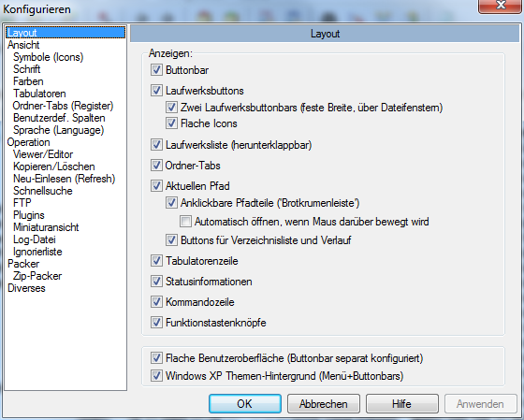This screenshot has height=420, width=524.
Task: Toggle Windows XP Themen-Hintergrund checkbox
Action: coord(156,376)
